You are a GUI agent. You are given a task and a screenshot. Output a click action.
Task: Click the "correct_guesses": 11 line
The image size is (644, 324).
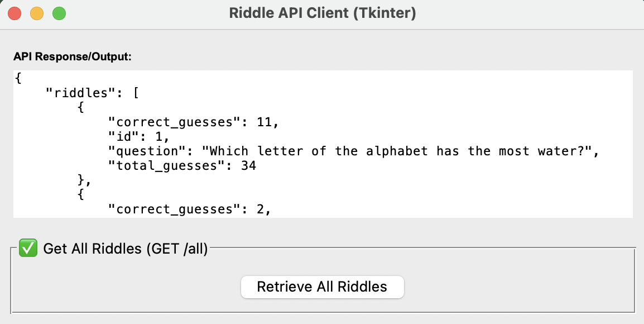click(x=193, y=122)
